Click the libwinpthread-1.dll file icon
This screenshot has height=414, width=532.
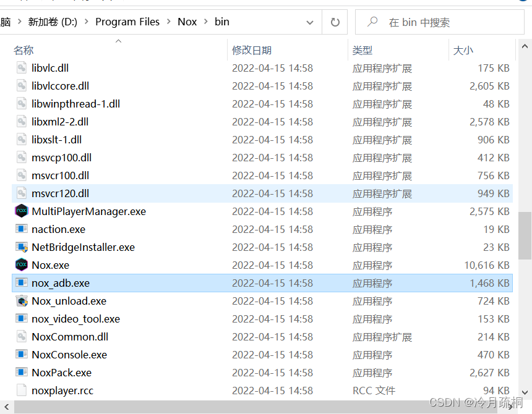coord(22,104)
